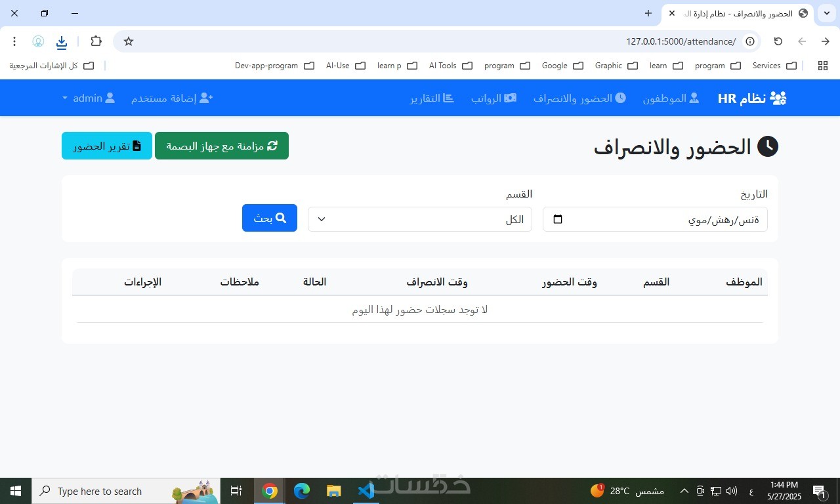Open Microsoft Edge from taskbar
The width and height of the screenshot is (840, 504).
coord(302,491)
